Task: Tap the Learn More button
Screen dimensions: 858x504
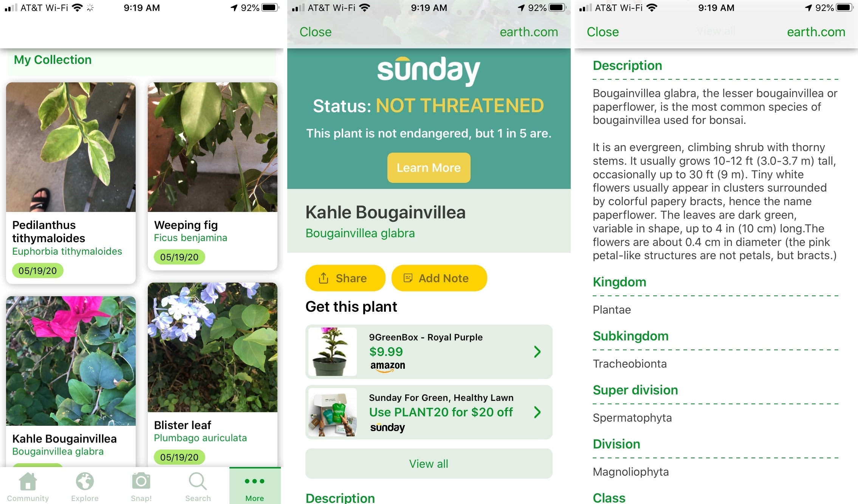Action: [428, 168]
